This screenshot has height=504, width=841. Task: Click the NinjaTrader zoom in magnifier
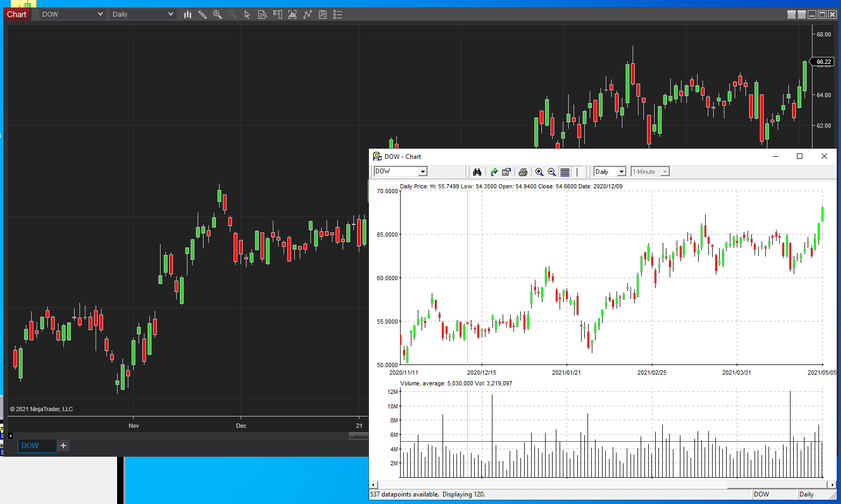[x=218, y=14]
